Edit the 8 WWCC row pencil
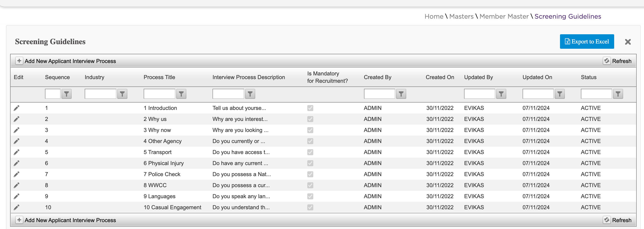Screen dimensions: 644x229 (17, 185)
